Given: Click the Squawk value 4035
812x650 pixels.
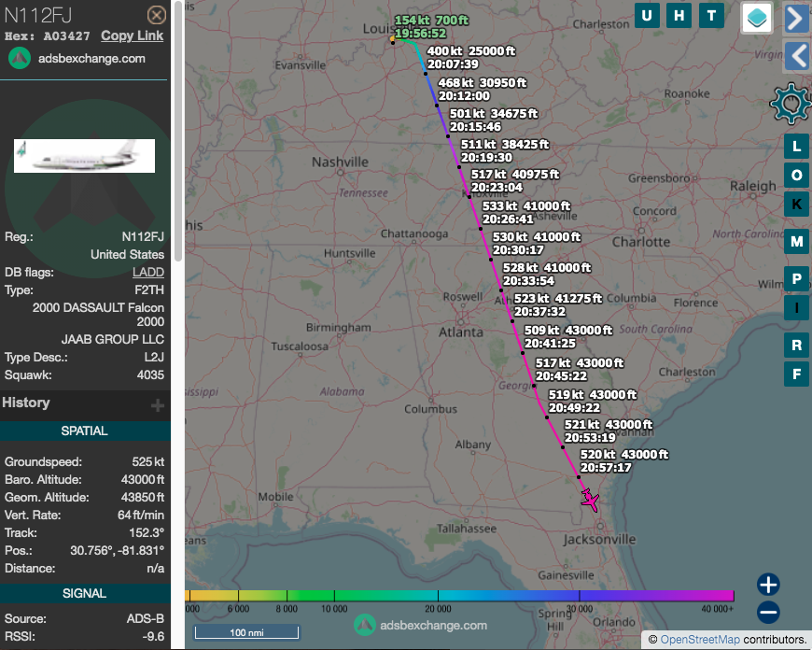Looking at the screenshot, I should pos(150,375).
